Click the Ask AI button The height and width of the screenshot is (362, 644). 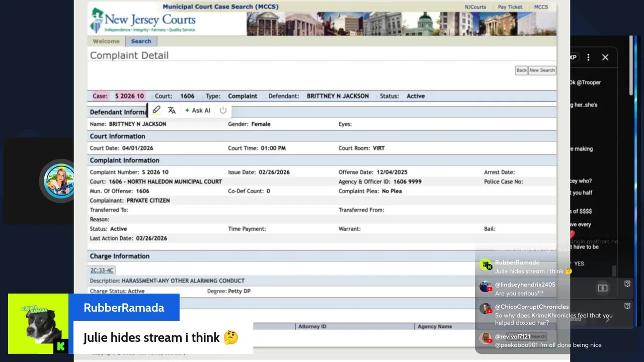(x=198, y=110)
